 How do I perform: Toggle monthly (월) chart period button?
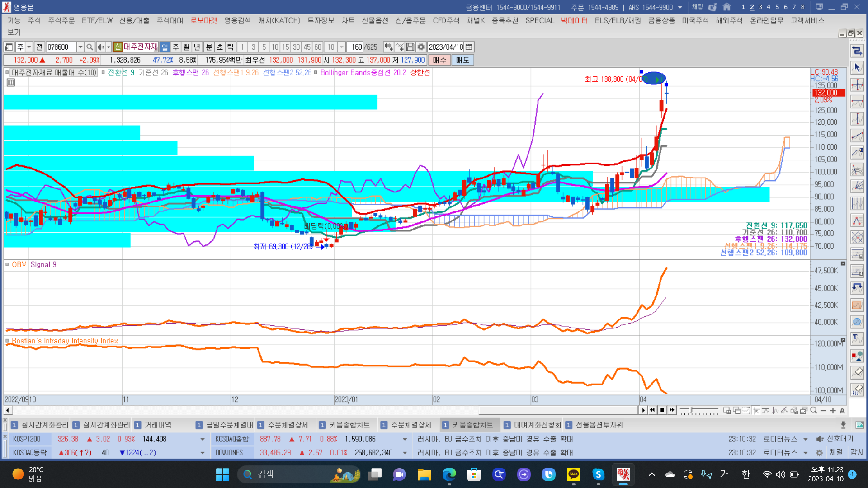(x=186, y=47)
